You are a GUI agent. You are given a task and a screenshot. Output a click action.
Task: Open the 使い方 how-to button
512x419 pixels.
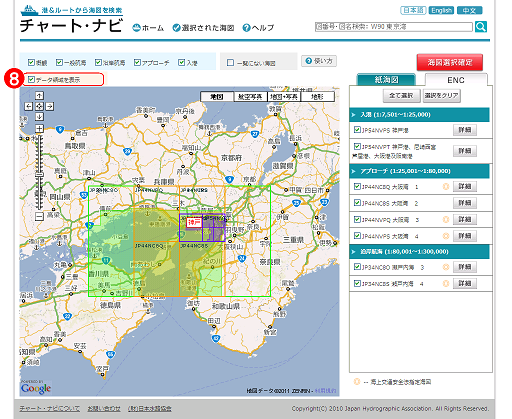pyautogui.click(x=319, y=61)
